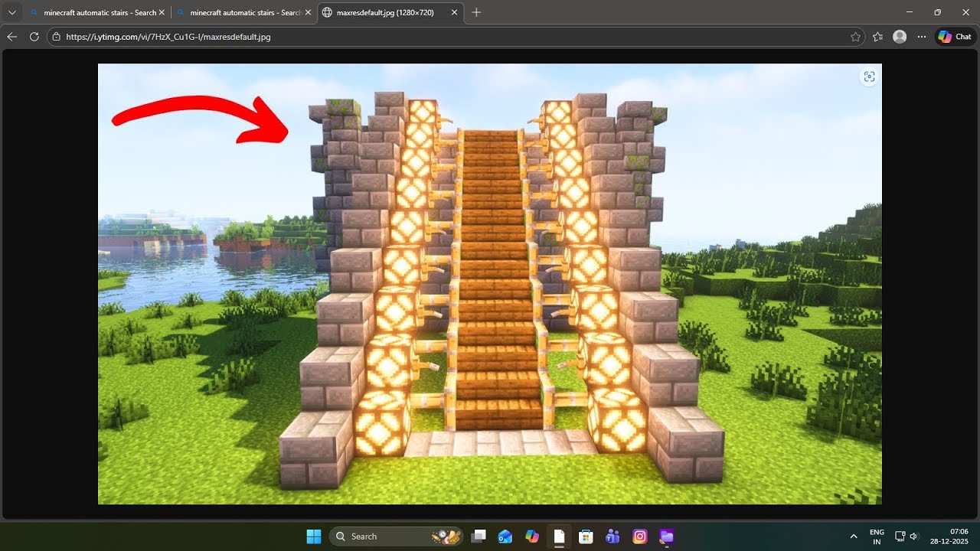
Task: Show hidden system tray icons
Action: coord(854,536)
